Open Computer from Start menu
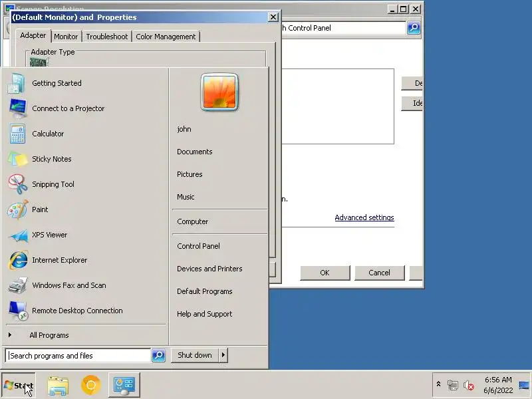Image resolution: width=532 pixels, height=399 pixels. click(x=192, y=221)
